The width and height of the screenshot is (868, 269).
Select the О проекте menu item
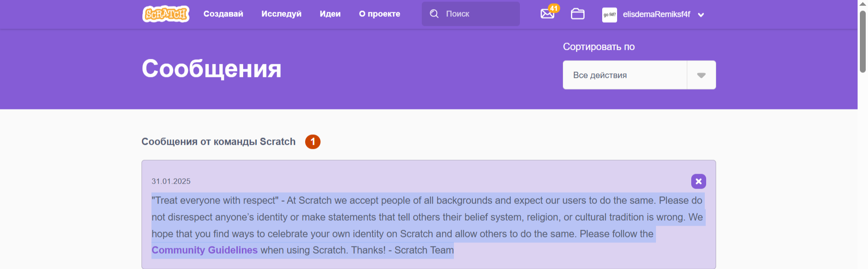pyautogui.click(x=379, y=14)
